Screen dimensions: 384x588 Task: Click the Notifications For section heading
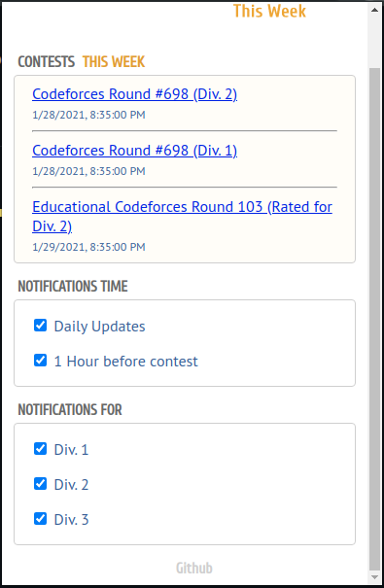click(x=70, y=409)
